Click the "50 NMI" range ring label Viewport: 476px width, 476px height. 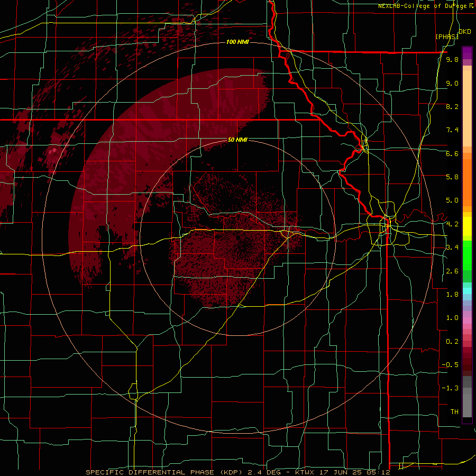(237, 140)
